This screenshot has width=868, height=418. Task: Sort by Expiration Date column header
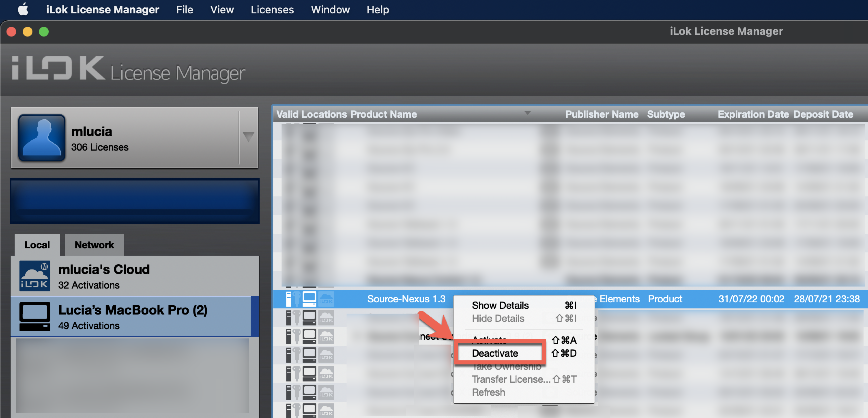753,114
